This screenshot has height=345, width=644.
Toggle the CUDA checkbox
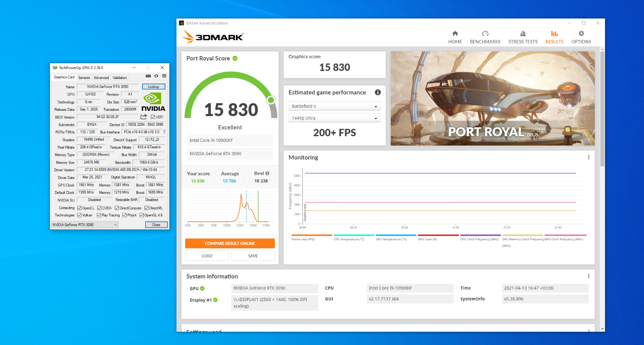(99, 208)
